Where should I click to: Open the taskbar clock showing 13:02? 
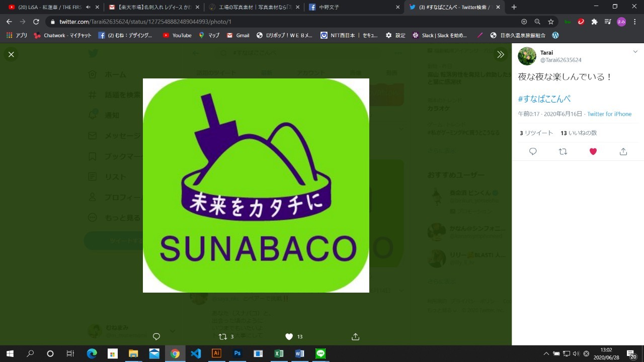tap(606, 353)
